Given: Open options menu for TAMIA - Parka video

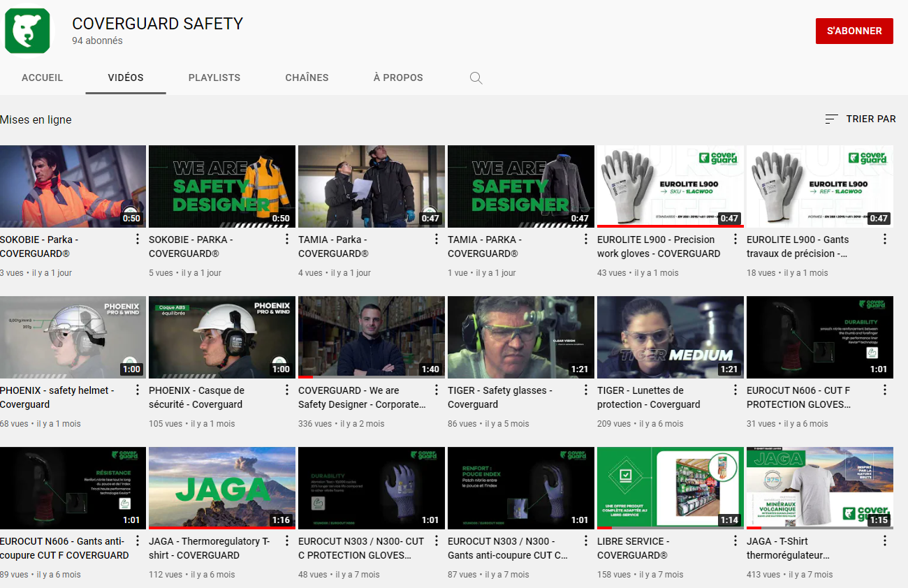Looking at the screenshot, I should (x=437, y=240).
